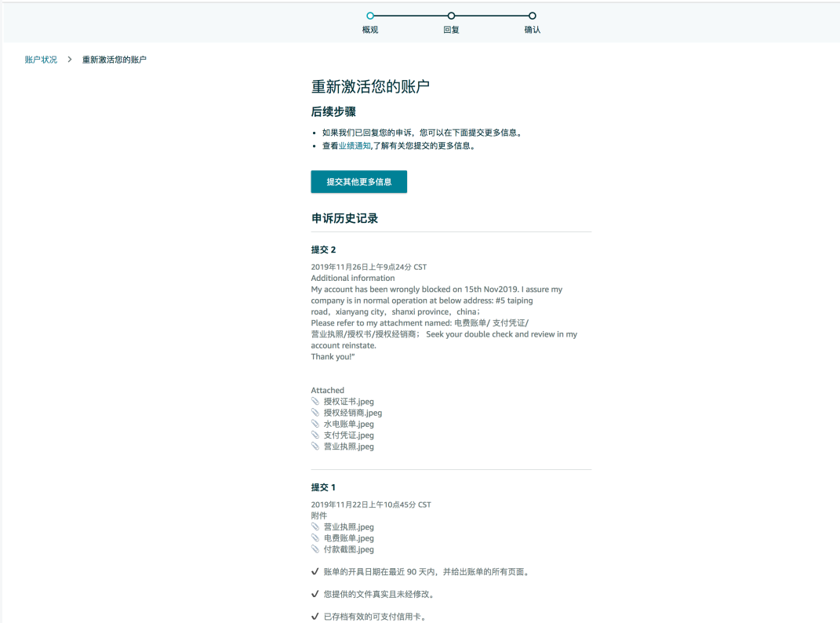Open attachment 授权经销商.jpeg
This screenshot has height=623, width=840.
(x=352, y=413)
